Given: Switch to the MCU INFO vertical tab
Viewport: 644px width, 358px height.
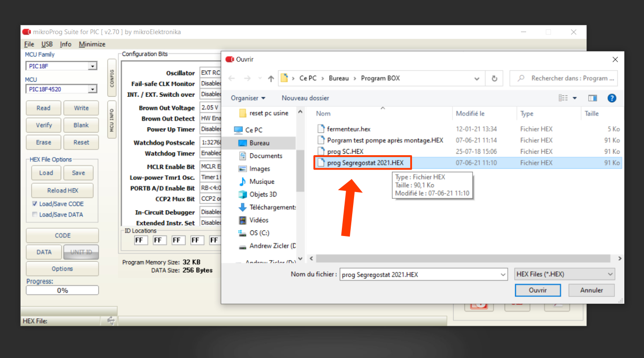Looking at the screenshot, I should [112, 120].
